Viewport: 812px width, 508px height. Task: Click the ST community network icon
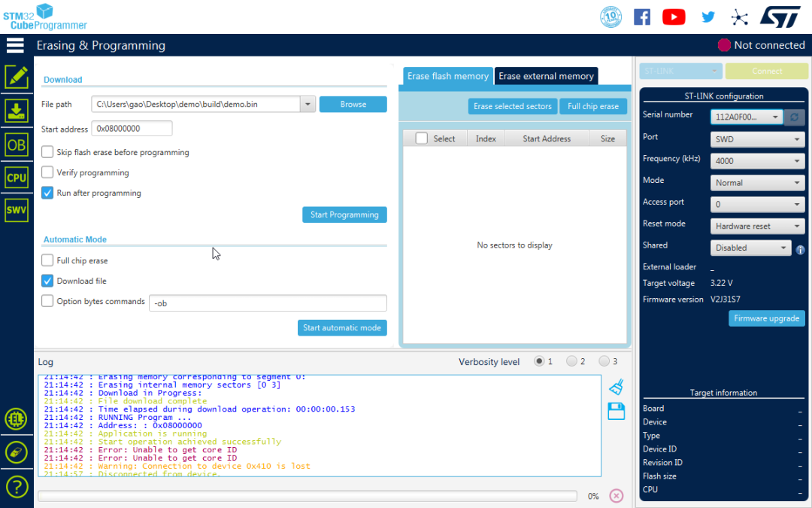tap(740, 17)
